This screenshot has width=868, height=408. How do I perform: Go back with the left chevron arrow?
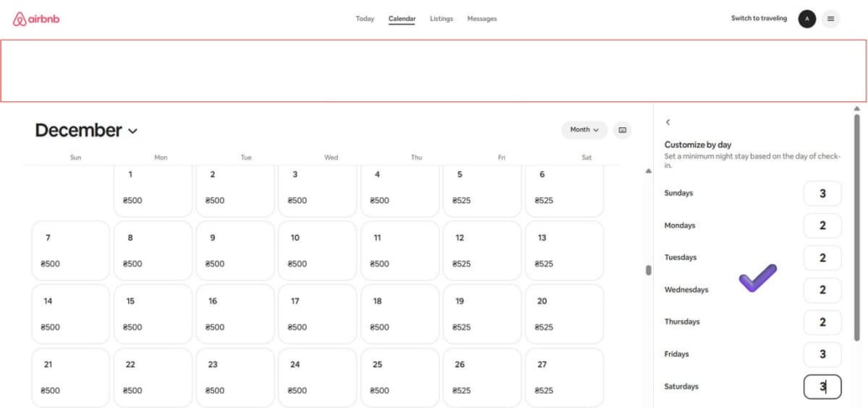click(668, 122)
